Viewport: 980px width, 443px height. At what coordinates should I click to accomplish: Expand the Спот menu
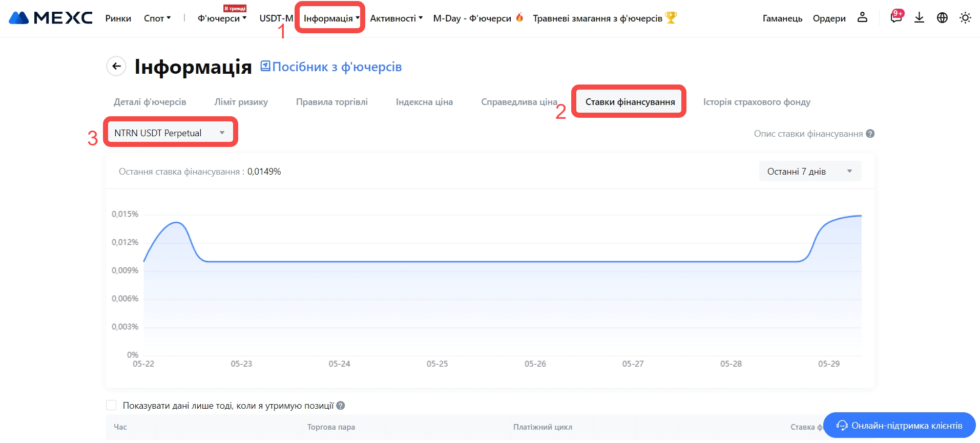157,18
